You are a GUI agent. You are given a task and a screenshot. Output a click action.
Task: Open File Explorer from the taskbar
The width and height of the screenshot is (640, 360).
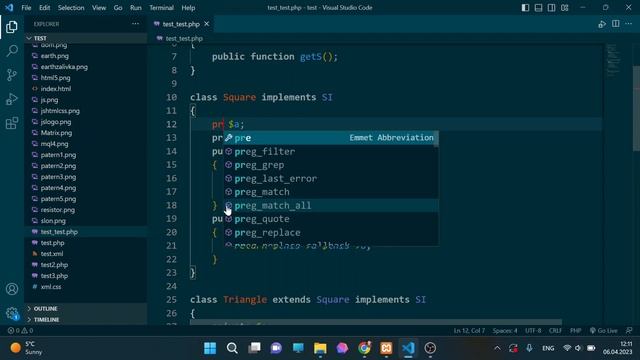pyautogui.click(x=320, y=348)
